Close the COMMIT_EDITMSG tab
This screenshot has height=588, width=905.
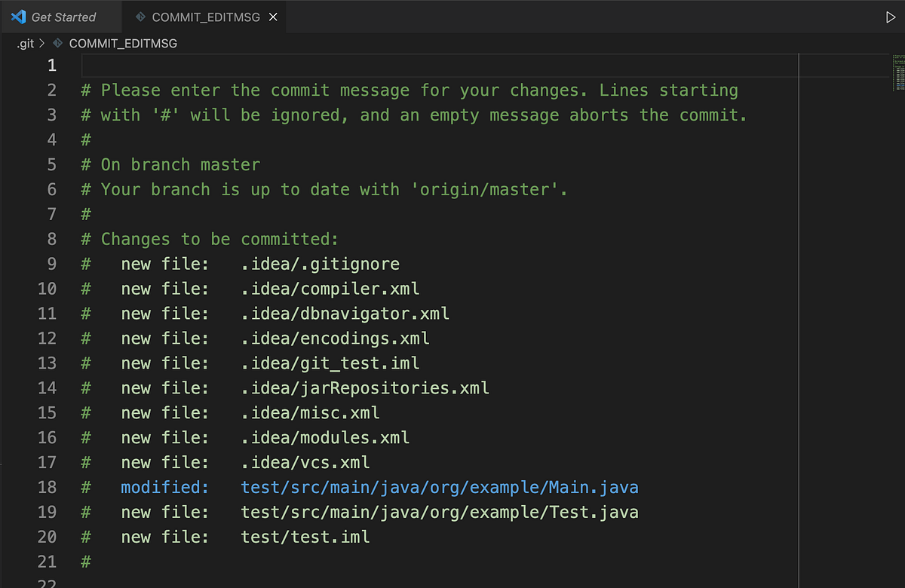pyautogui.click(x=273, y=17)
